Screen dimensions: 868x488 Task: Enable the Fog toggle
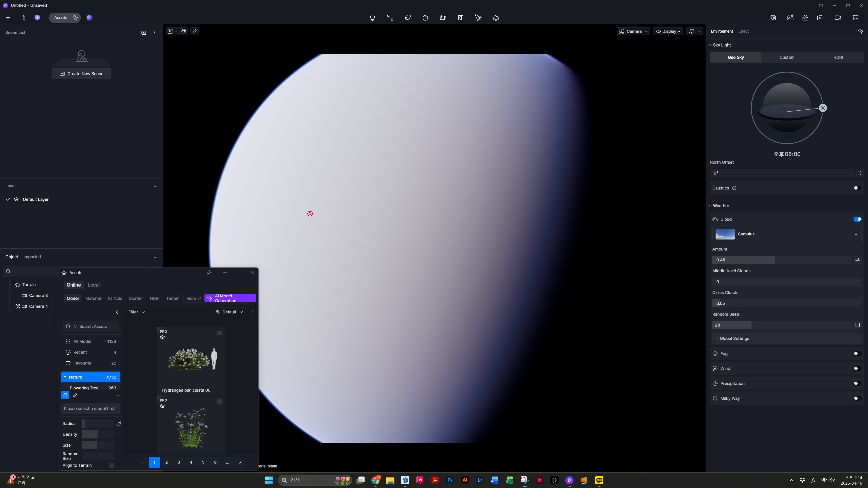[x=857, y=353]
